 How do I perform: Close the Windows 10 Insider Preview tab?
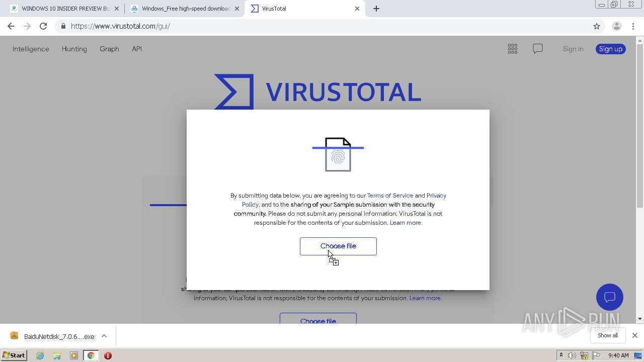117,9
